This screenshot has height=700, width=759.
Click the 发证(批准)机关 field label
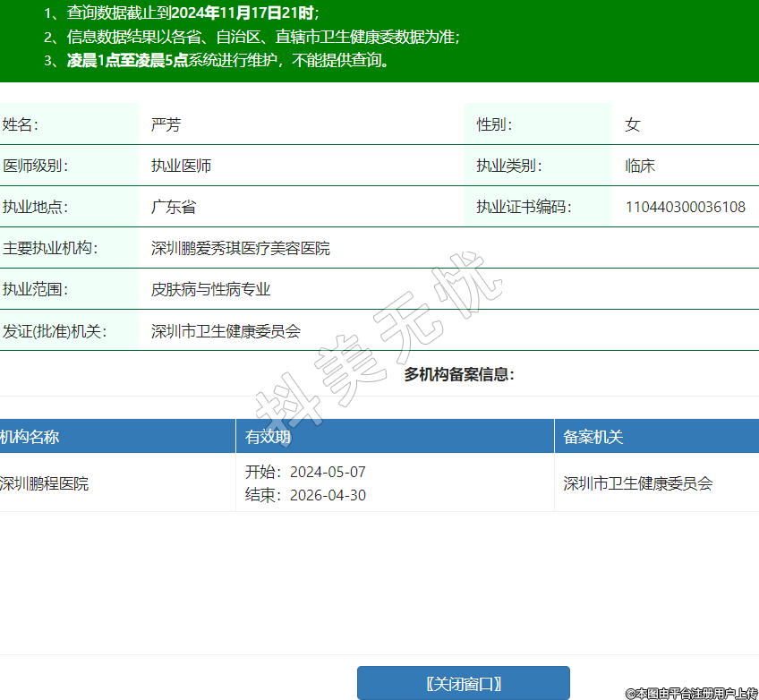click(x=55, y=330)
